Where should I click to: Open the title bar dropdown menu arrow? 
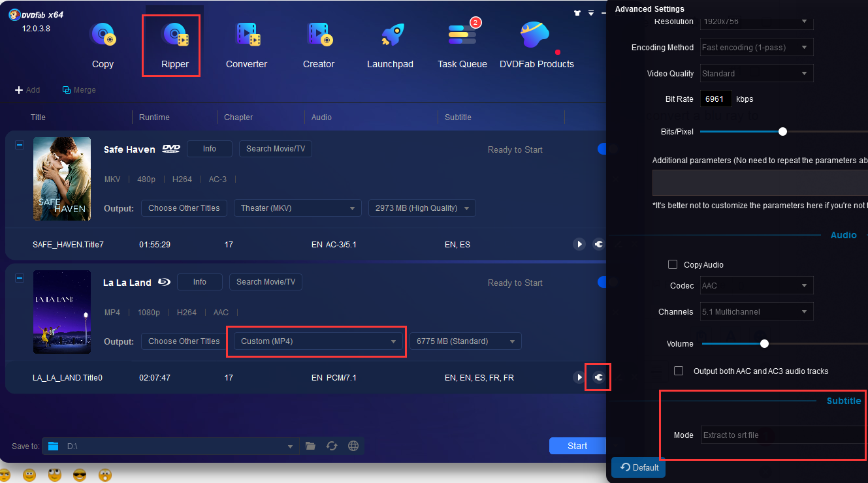coord(591,12)
